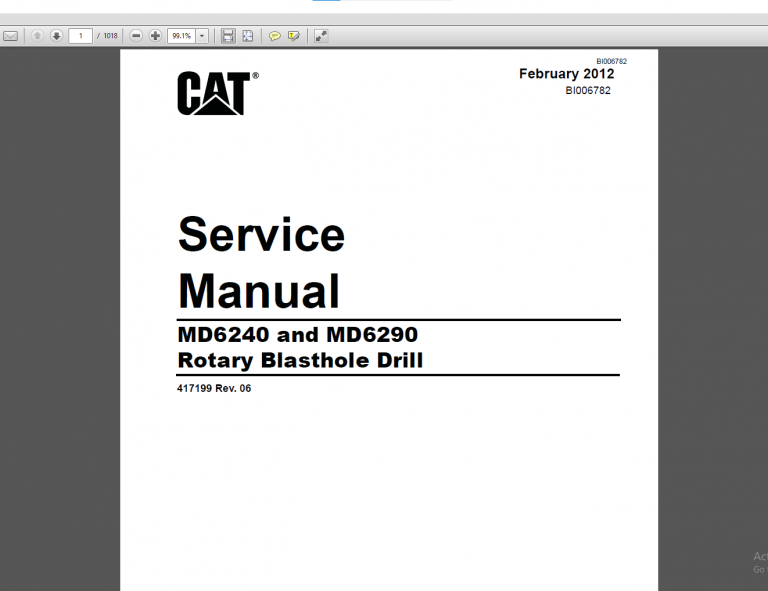Zoom out with minus button
768x591 pixels.
[136, 36]
